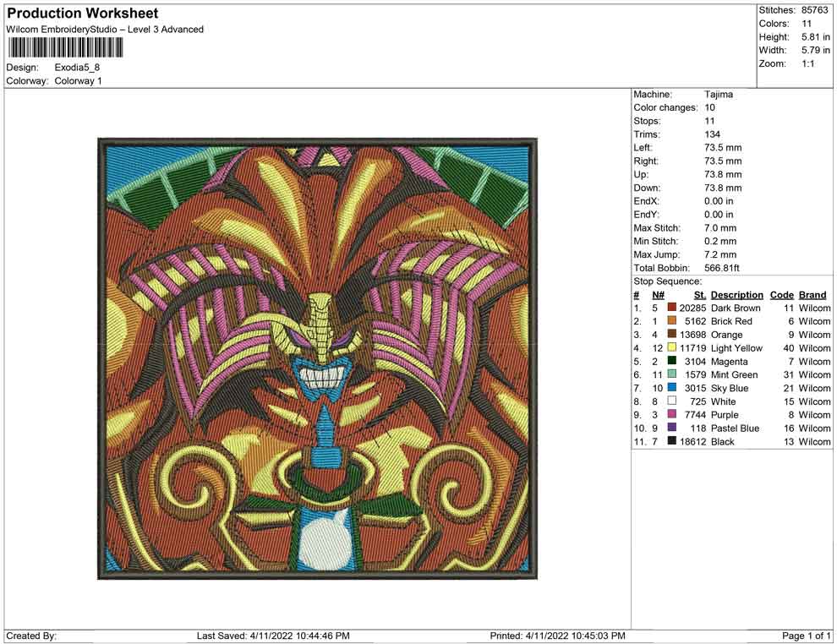
Task: Select the design name 'Exodia5_8'
Action: click(x=77, y=68)
